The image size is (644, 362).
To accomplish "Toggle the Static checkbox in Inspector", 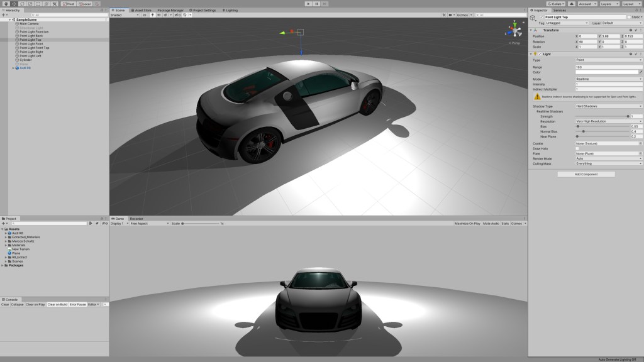I will (x=629, y=17).
